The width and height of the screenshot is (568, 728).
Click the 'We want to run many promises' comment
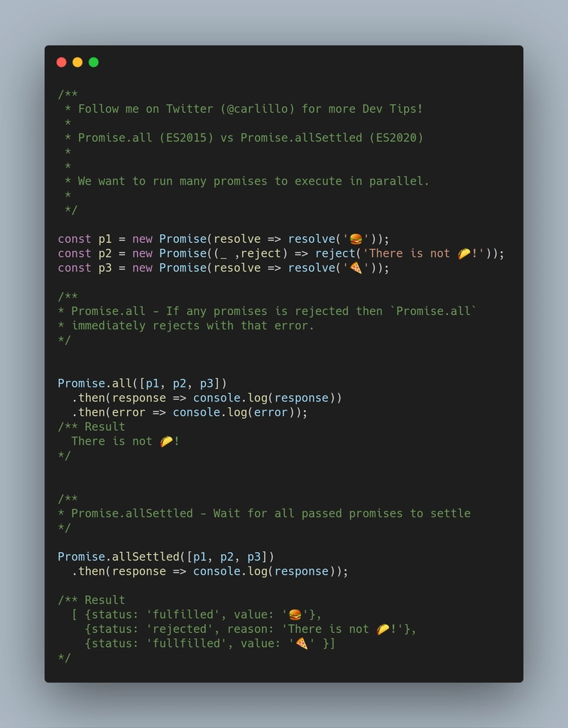(x=253, y=181)
